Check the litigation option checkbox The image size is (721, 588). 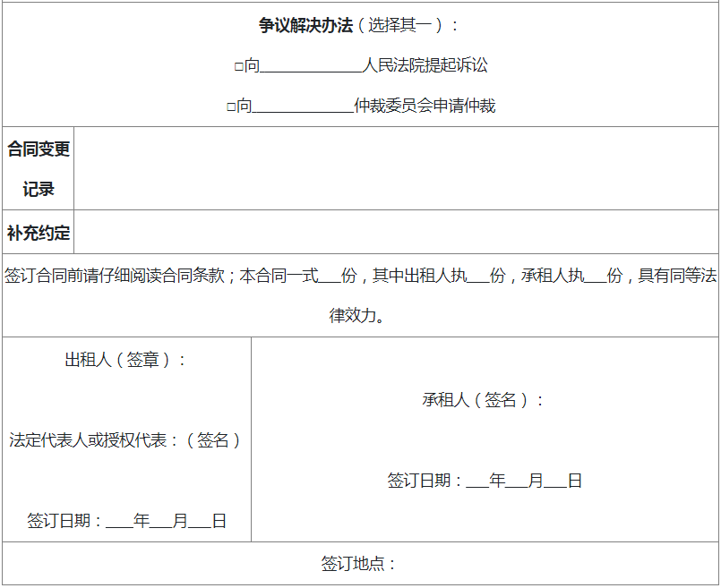tap(237, 64)
